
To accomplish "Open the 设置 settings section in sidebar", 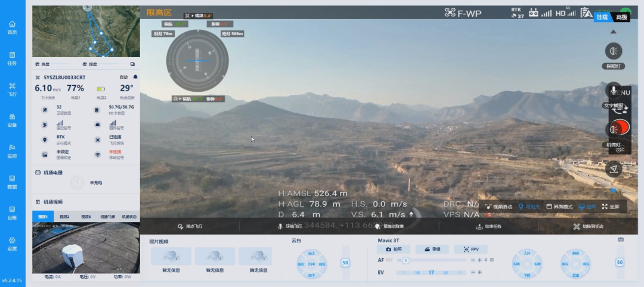I will coord(12,243).
